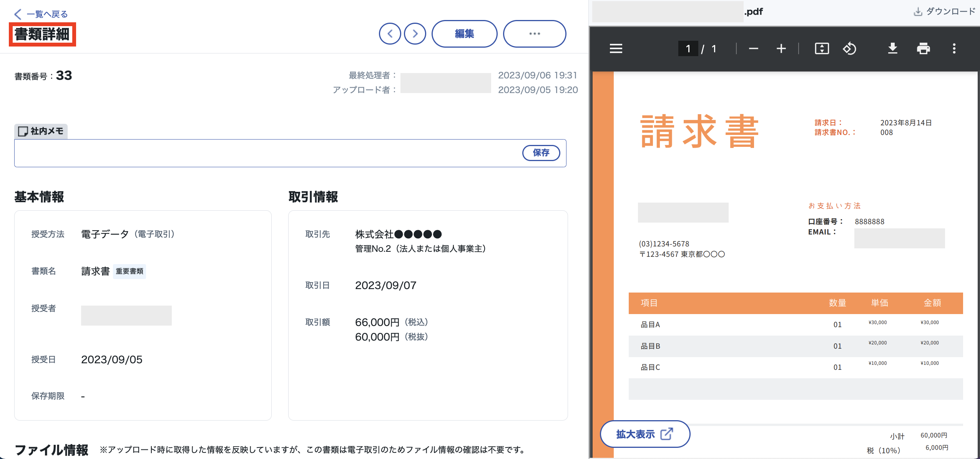
Task: Download the PDF via ダウンロード link
Action: click(x=944, y=12)
